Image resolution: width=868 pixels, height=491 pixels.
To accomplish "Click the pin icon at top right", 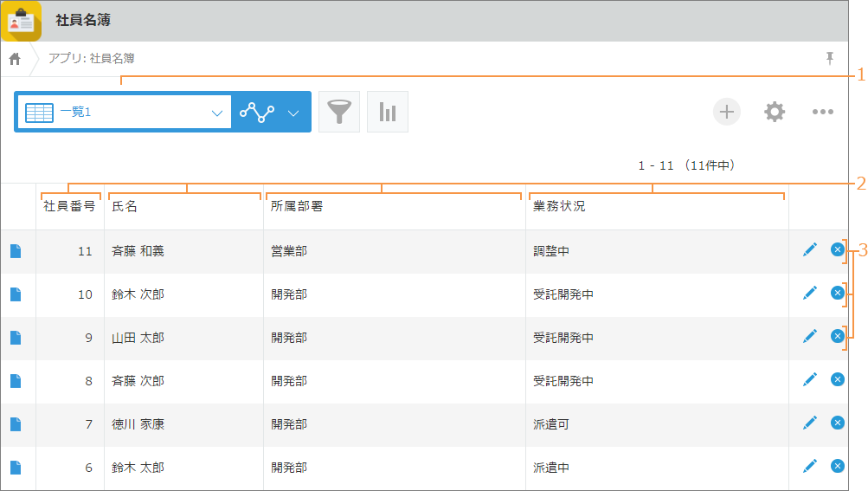I will [x=830, y=58].
